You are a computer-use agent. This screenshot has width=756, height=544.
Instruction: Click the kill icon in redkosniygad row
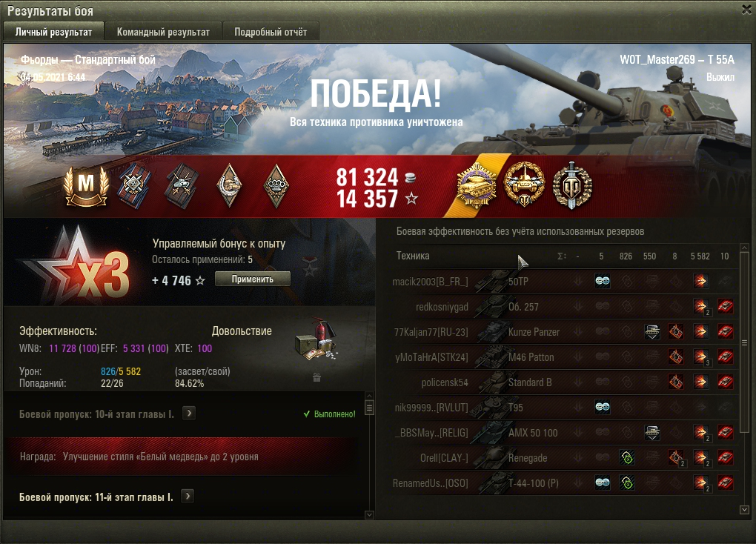[x=725, y=306]
